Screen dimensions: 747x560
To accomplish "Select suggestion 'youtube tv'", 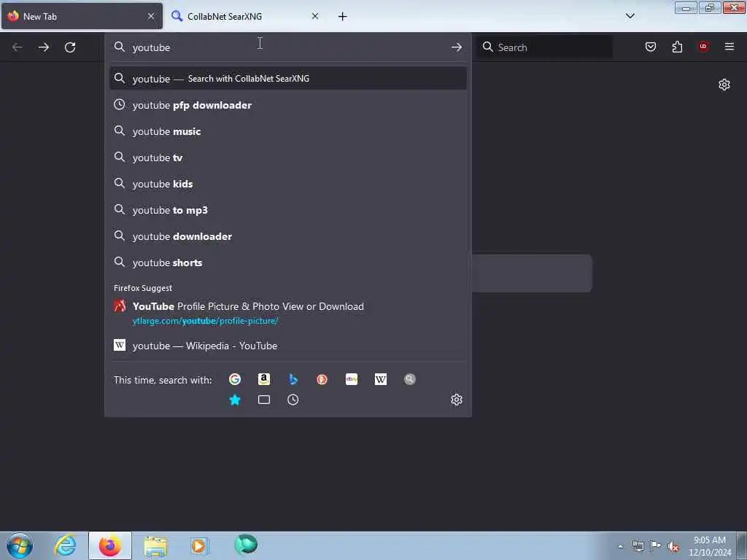I will click(287, 157).
